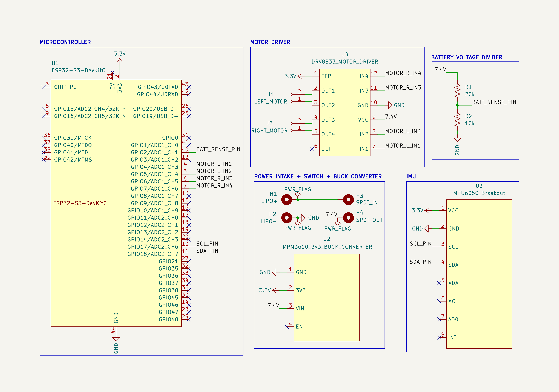
Task: Select the H2 LIPO- mounting hole symbol
Action: [x=287, y=218]
